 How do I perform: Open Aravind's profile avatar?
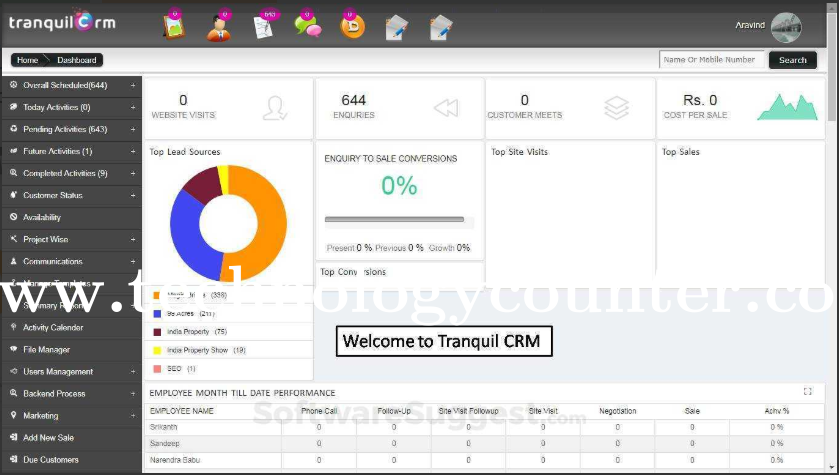point(786,27)
